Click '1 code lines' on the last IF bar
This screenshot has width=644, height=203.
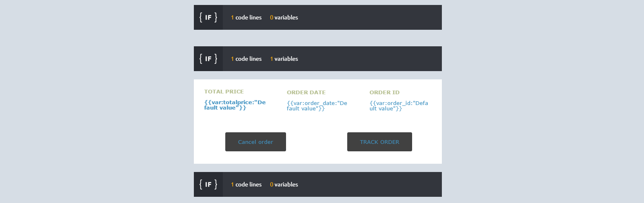tap(246, 184)
